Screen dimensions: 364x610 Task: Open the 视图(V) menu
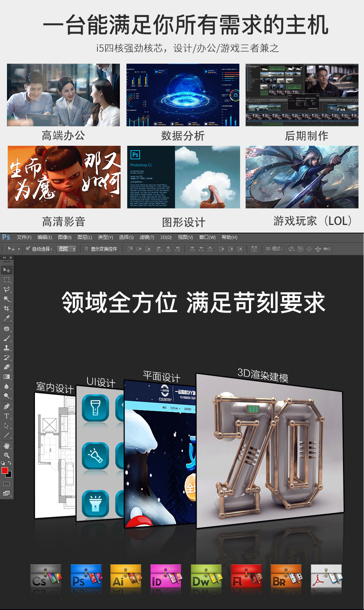185,237
